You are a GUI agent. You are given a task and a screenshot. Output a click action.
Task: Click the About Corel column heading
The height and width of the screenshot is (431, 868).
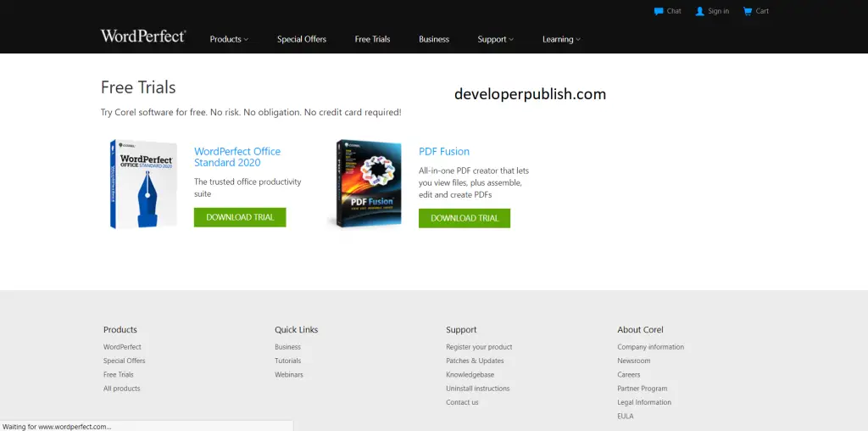641,330
